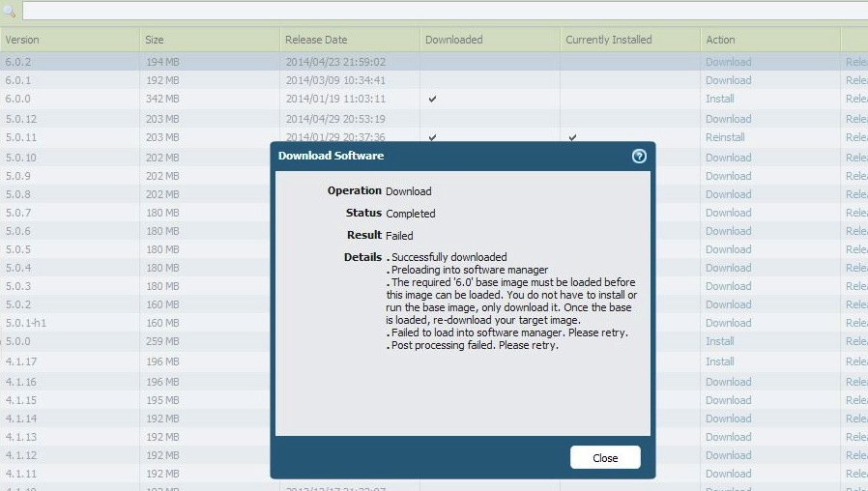Image resolution: width=868 pixels, height=491 pixels.
Task: Sort by the Version column header
Action: 22,40
